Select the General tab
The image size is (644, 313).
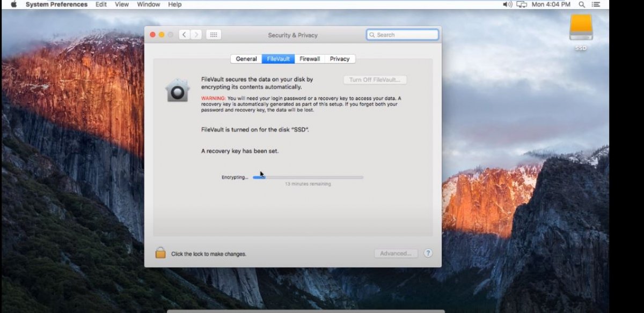(246, 58)
